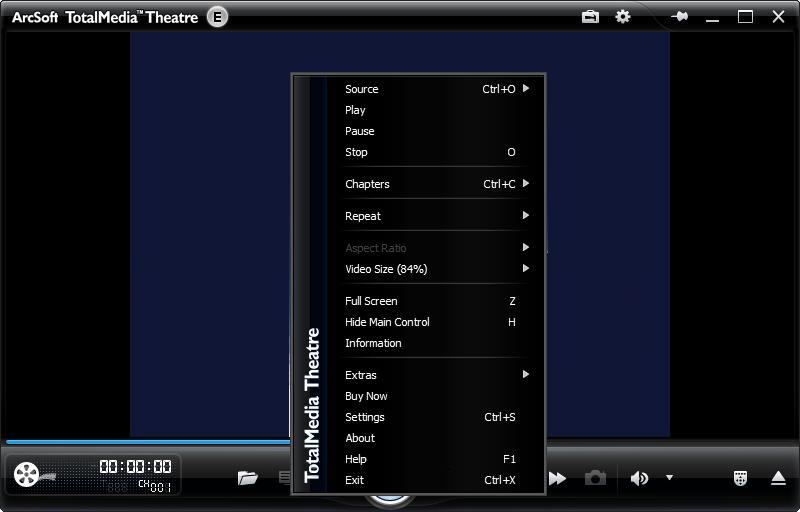Choose Full Screen menu entry
The height and width of the screenshot is (512, 800).
pos(437,301)
